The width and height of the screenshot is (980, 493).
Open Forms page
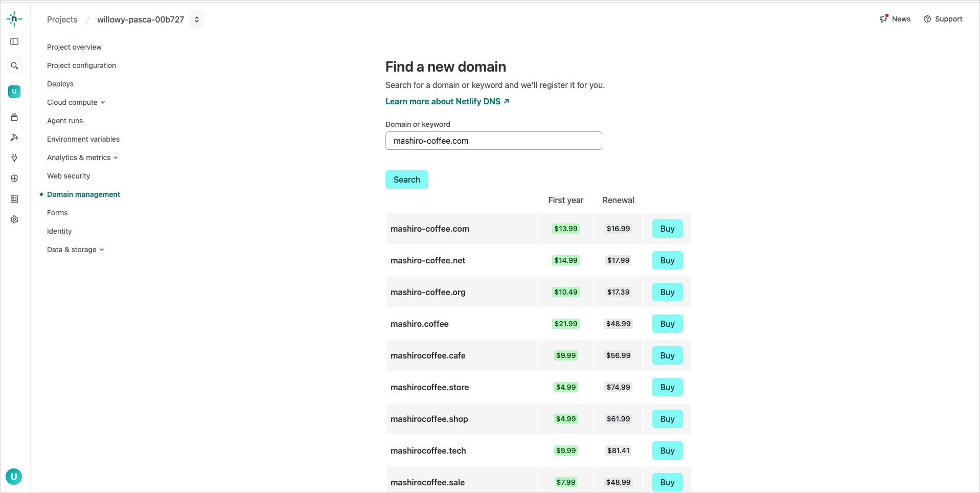pos(57,213)
